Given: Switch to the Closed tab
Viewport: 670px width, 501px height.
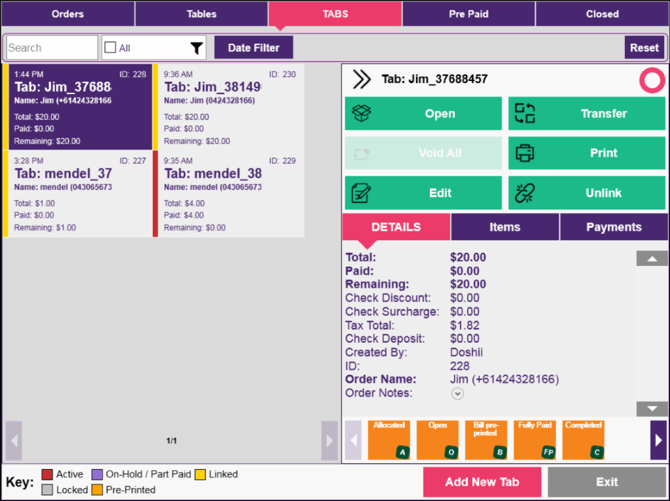Looking at the screenshot, I should (x=602, y=14).
